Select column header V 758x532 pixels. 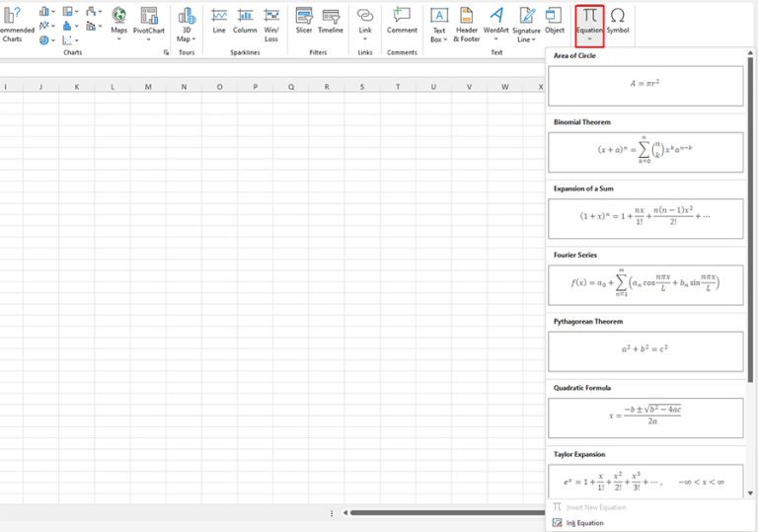[469, 87]
